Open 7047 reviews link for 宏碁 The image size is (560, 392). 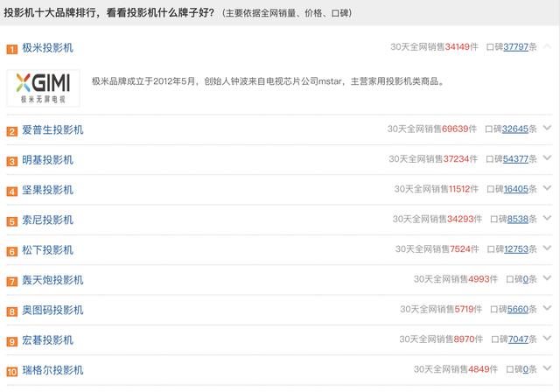tap(518, 339)
